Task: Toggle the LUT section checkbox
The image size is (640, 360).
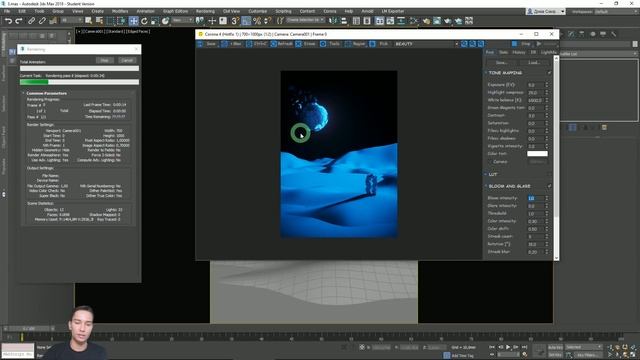Action: point(549,174)
